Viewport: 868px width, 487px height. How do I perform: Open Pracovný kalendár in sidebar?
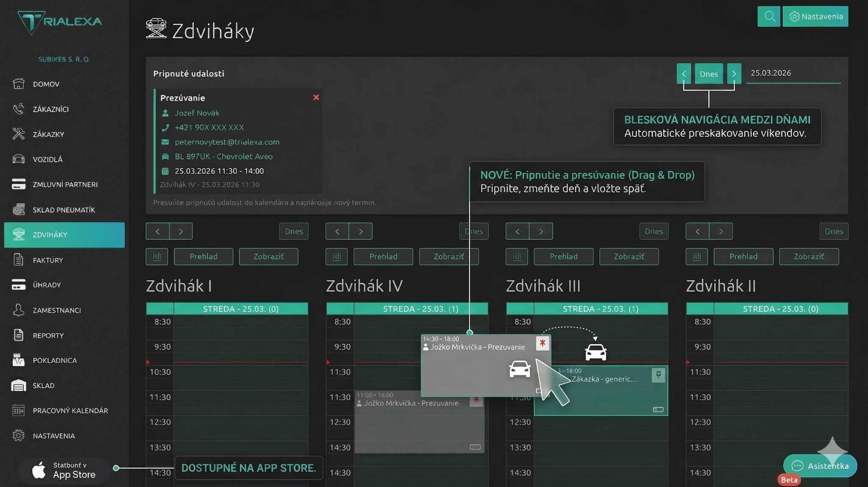(70, 410)
